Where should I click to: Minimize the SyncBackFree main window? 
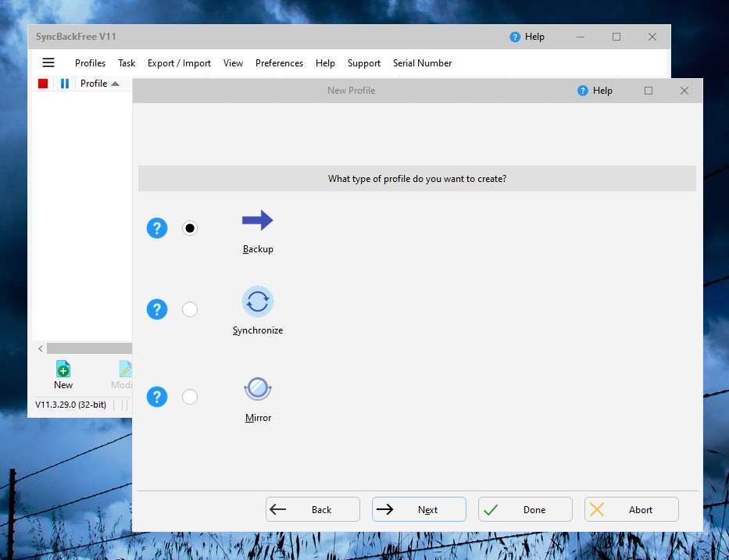point(581,37)
